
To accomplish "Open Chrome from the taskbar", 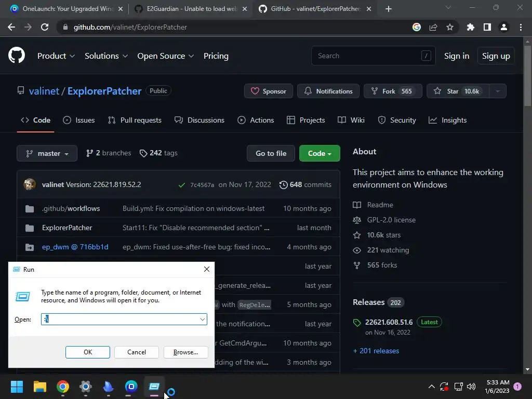I will click(63, 387).
